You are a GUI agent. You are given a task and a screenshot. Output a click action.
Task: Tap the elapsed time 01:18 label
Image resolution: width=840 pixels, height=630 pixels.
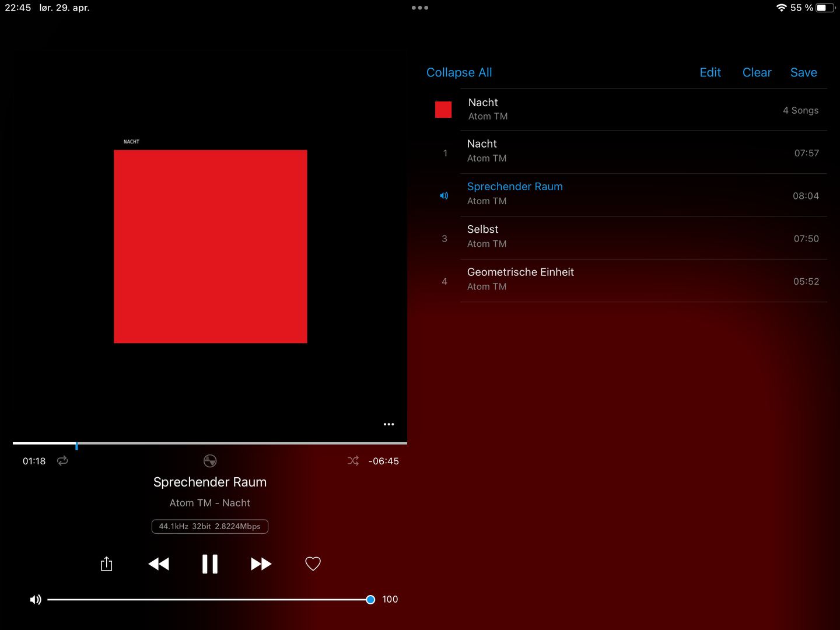34,461
